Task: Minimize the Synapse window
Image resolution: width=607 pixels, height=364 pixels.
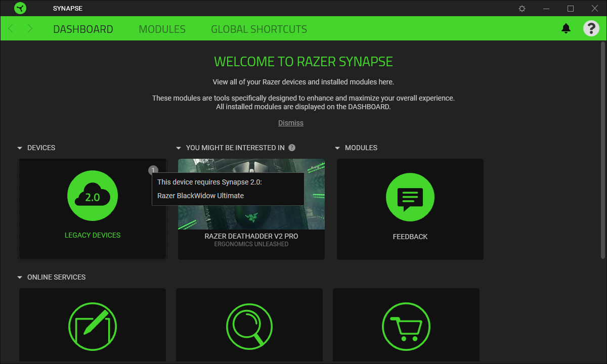Action: pos(546,9)
